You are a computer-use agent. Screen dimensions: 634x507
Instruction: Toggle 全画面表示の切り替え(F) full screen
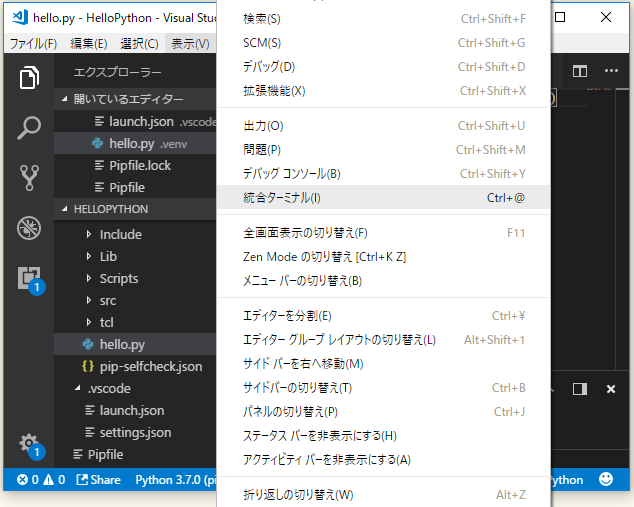pyautogui.click(x=383, y=233)
